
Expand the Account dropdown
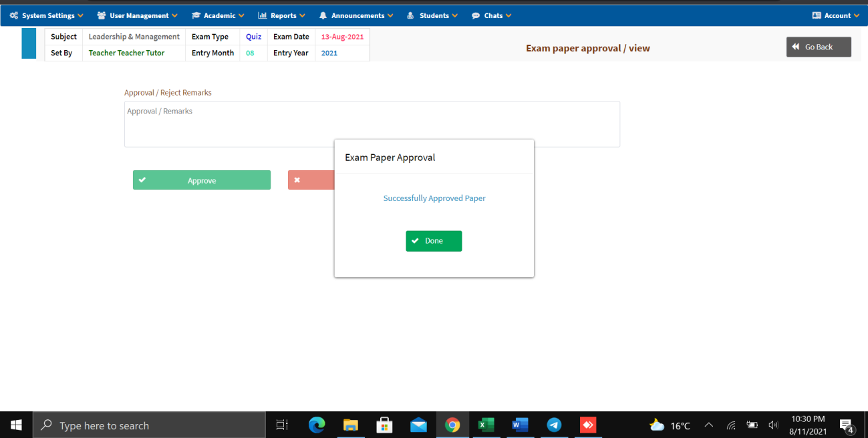835,15
